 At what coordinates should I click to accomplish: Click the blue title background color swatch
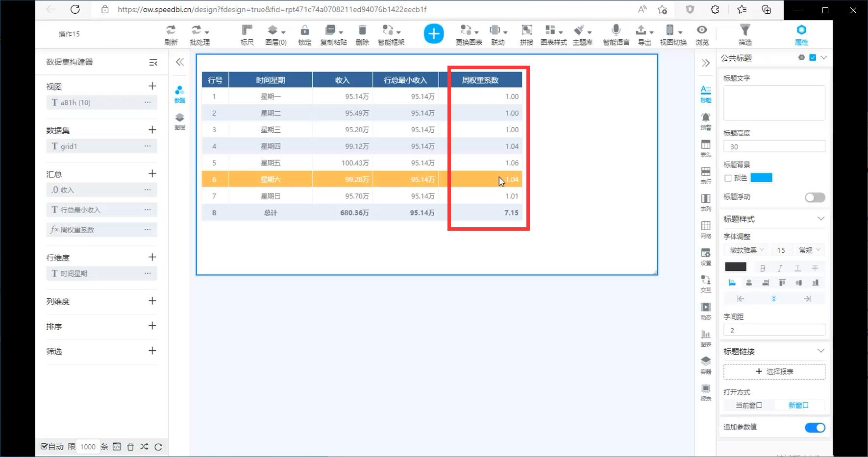[761, 178]
